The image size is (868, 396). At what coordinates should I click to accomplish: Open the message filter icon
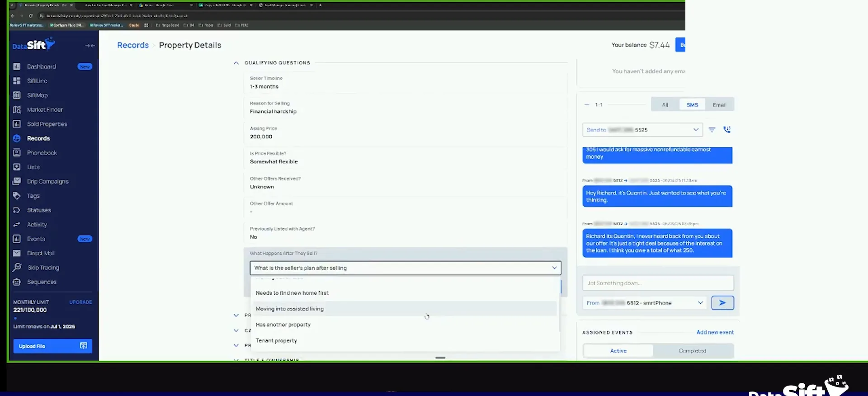click(x=712, y=130)
